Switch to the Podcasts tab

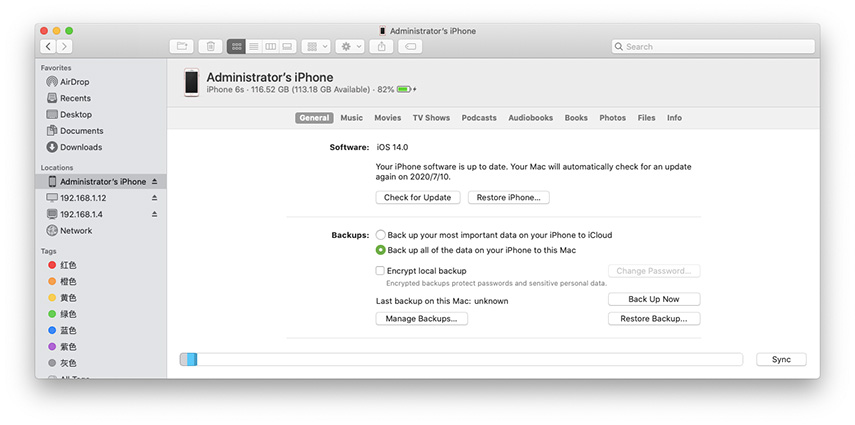pyautogui.click(x=479, y=118)
